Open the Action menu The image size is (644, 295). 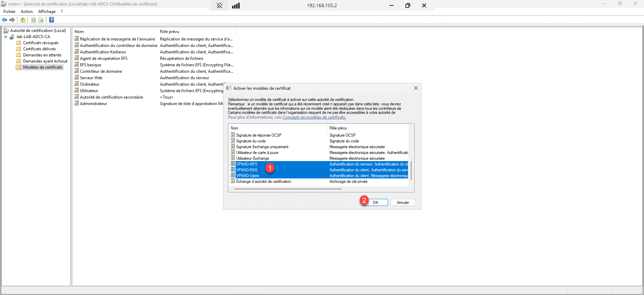pyautogui.click(x=27, y=12)
